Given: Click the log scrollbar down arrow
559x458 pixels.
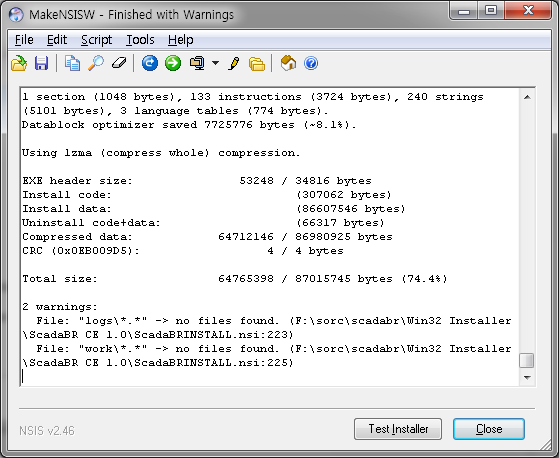Looking at the screenshot, I should click(x=527, y=377).
